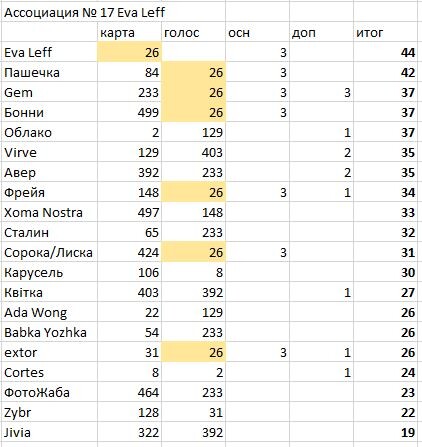
Task: Select the highlighted 26 cell in Eva Leff row
Action: pyautogui.click(x=129, y=52)
